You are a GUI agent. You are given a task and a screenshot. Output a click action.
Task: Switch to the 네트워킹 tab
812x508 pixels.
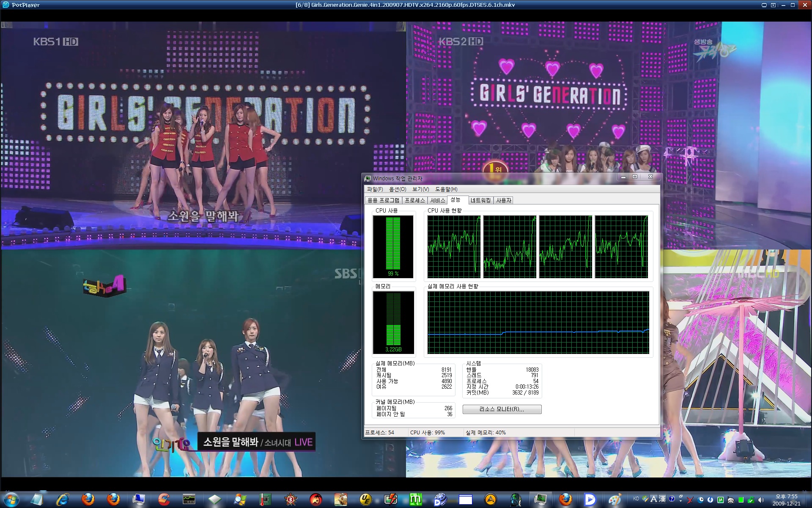tap(480, 200)
